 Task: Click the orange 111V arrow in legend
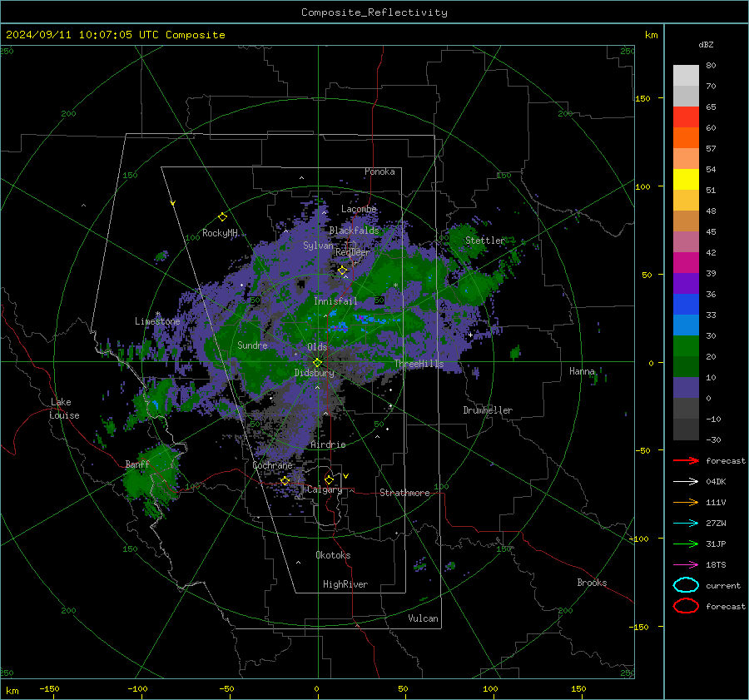[686, 502]
